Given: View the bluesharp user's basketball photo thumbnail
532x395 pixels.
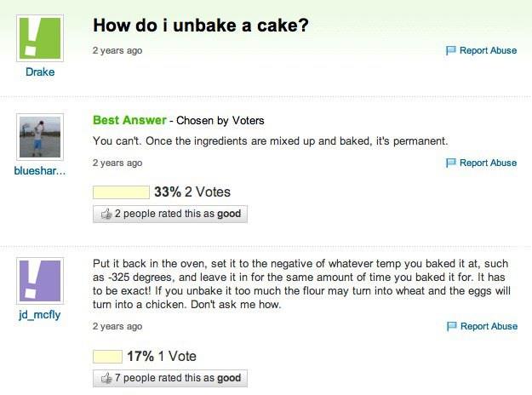Looking at the screenshot, I should pos(40,137).
